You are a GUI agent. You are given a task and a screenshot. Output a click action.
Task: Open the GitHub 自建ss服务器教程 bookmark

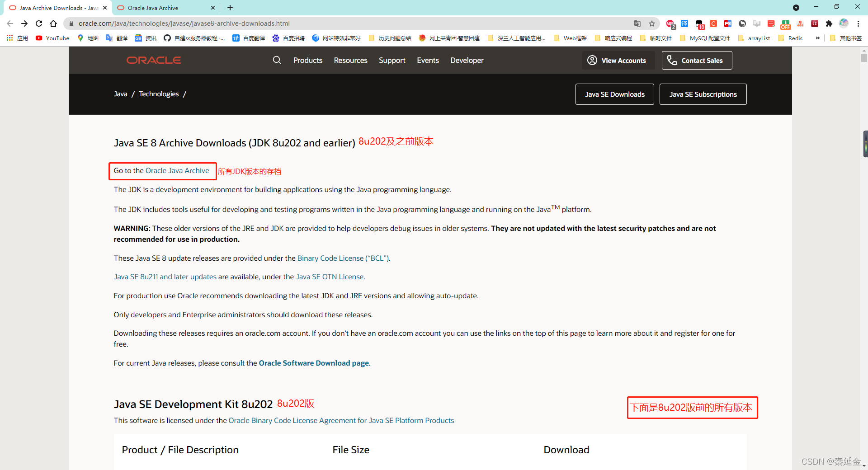[x=194, y=38]
